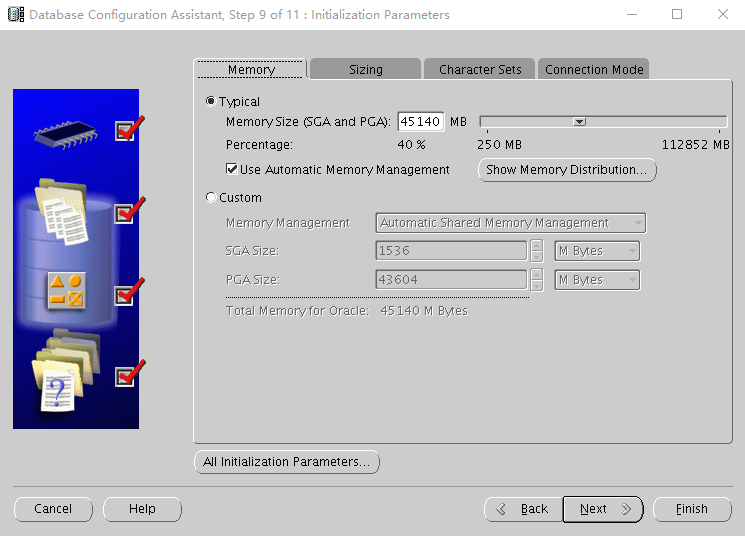Open the PGA Size units dropdown
The height and width of the screenshot is (536, 745).
click(597, 280)
